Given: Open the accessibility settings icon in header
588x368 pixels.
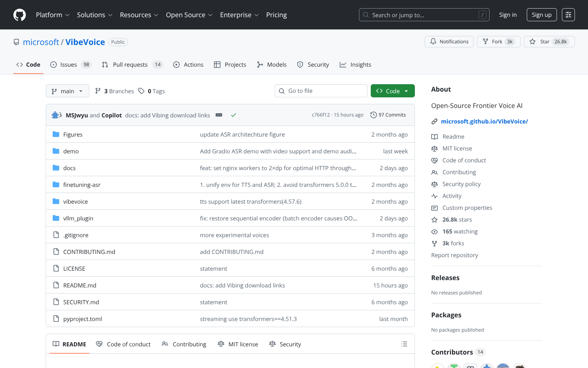Looking at the screenshot, I should click(568, 15).
